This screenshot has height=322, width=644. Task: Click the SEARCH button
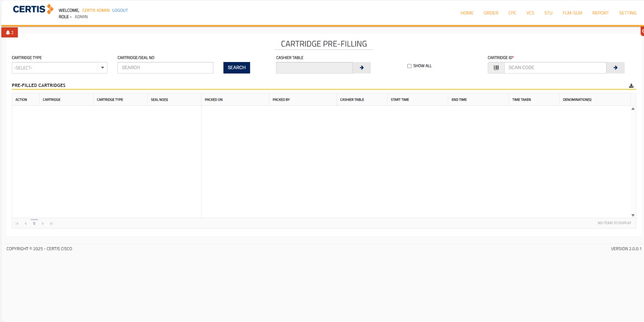tap(237, 68)
